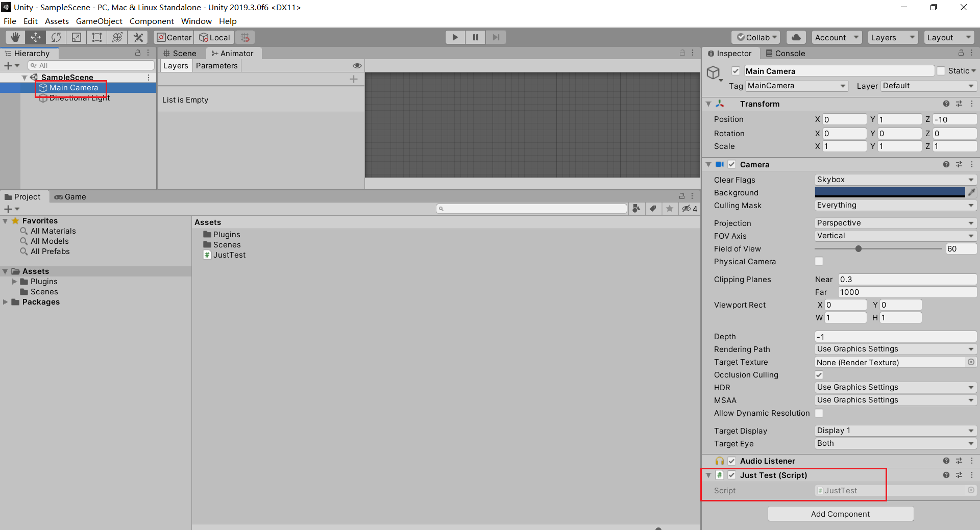Click the Add Component button
980x530 pixels.
(840, 514)
